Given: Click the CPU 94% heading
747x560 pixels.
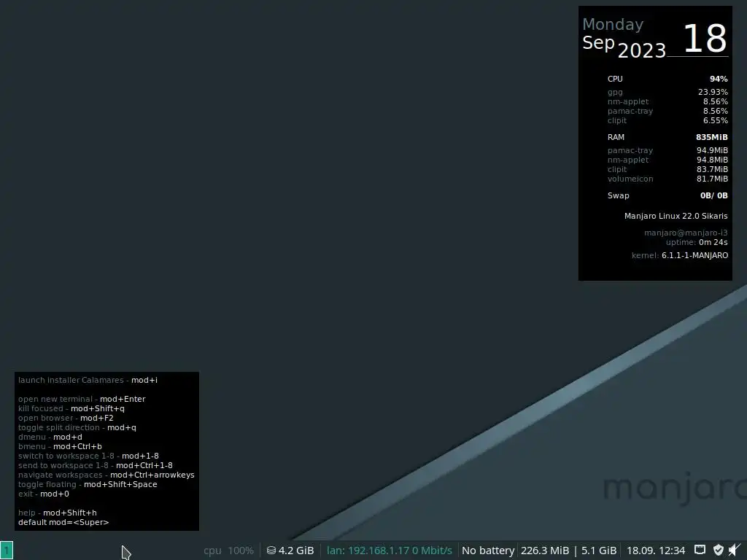Looking at the screenshot, I should coord(667,79).
